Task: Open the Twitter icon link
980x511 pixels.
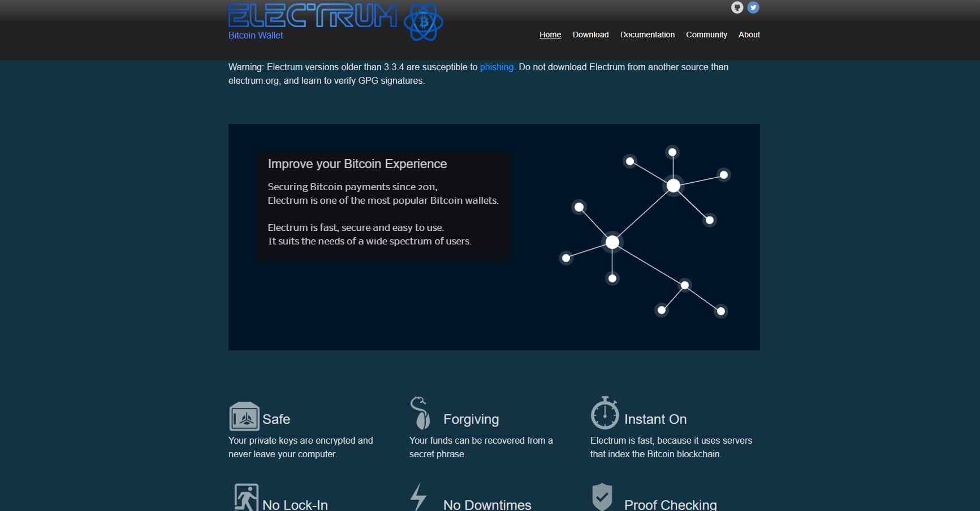Action: [x=753, y=7]
